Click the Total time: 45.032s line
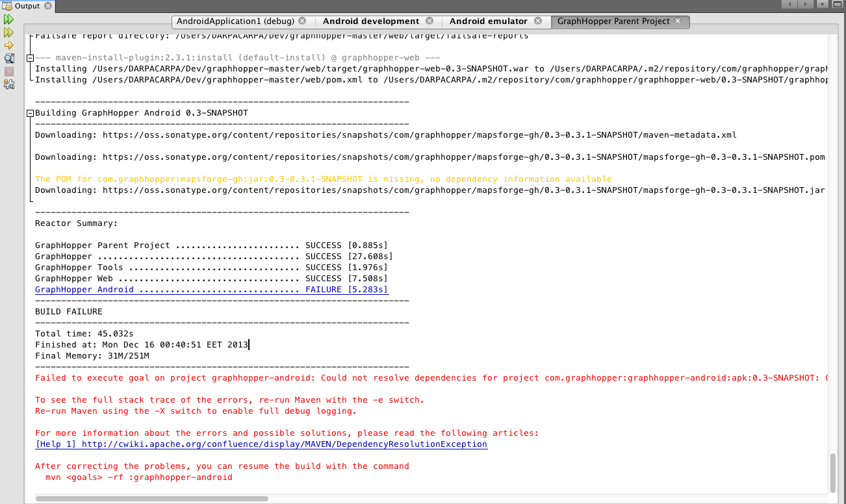The image size is (846, 504). coord(84,334)
